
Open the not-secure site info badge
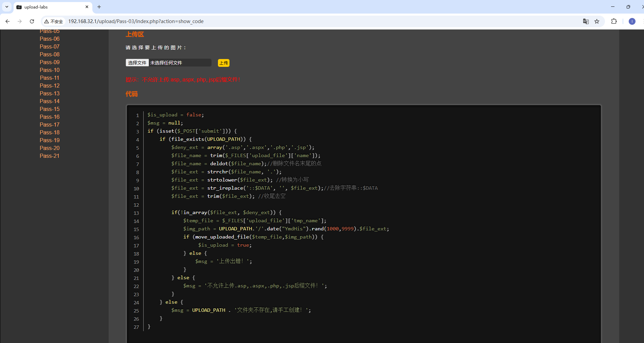click(x=54, y=21)
